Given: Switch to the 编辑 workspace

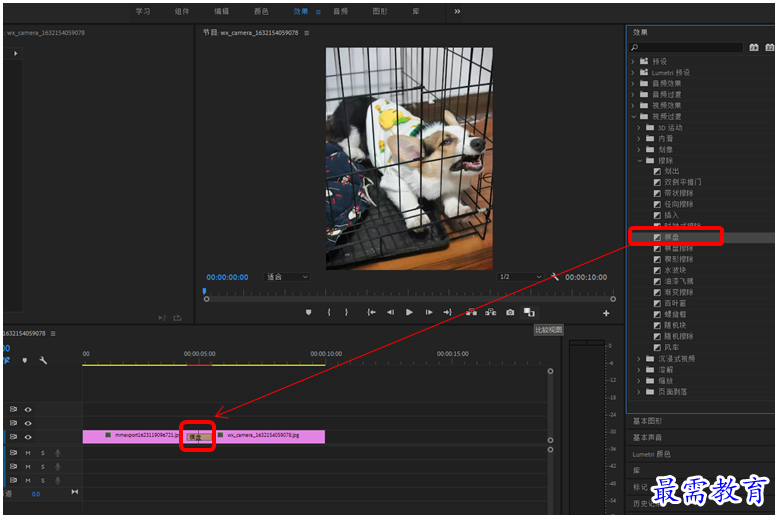Looking at the screenshot, I should (221, 11).
